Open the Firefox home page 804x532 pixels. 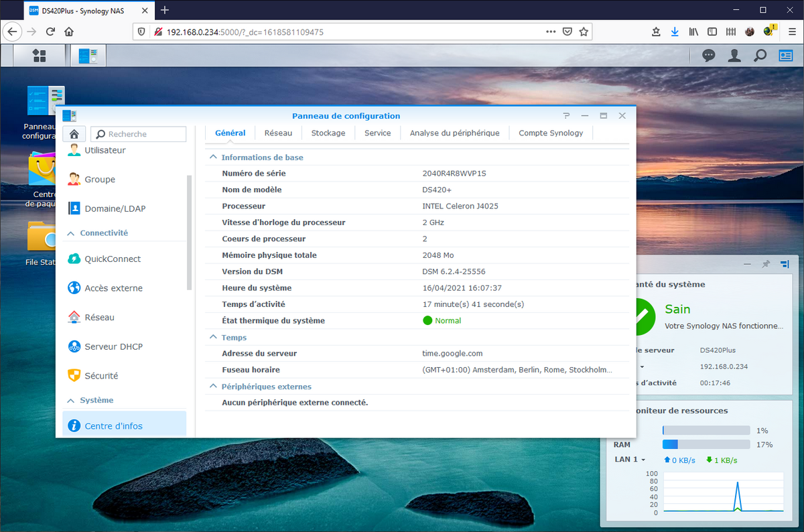tap(68, 31)
